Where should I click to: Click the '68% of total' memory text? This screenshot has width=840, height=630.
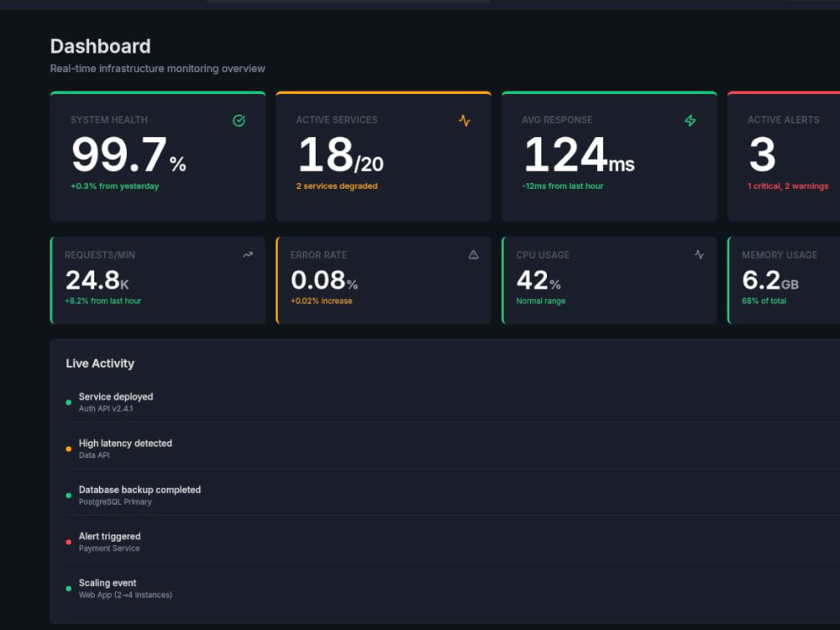(x=764, y=301)
